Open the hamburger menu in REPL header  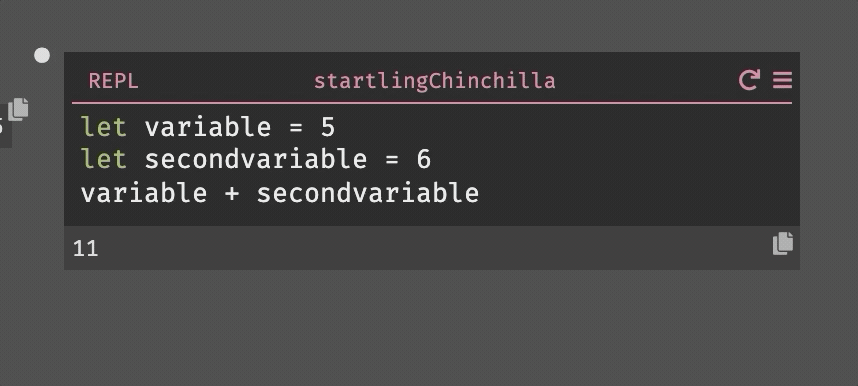pos(782,80)
